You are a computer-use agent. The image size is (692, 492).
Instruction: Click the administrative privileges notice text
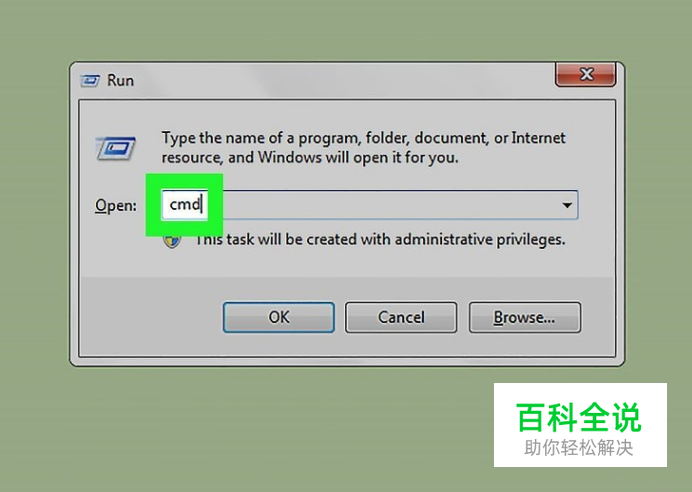point(380,240)
